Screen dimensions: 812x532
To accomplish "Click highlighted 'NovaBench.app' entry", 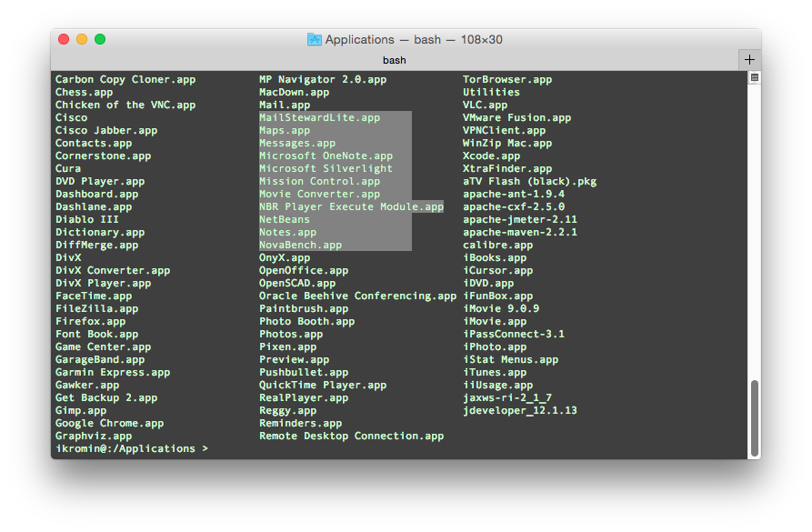I will point(300,245).
